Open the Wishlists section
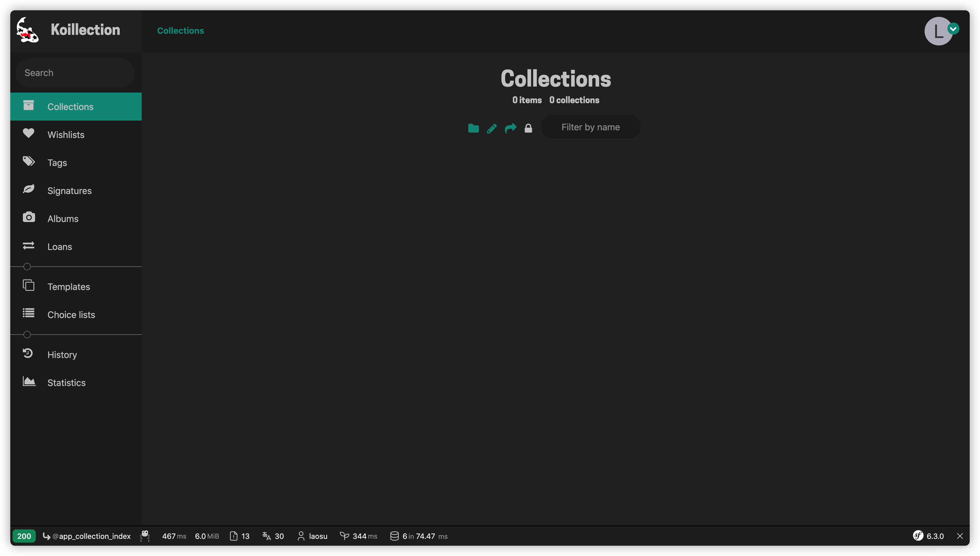This screenshot has height=556, width=980. pos(65,135)
